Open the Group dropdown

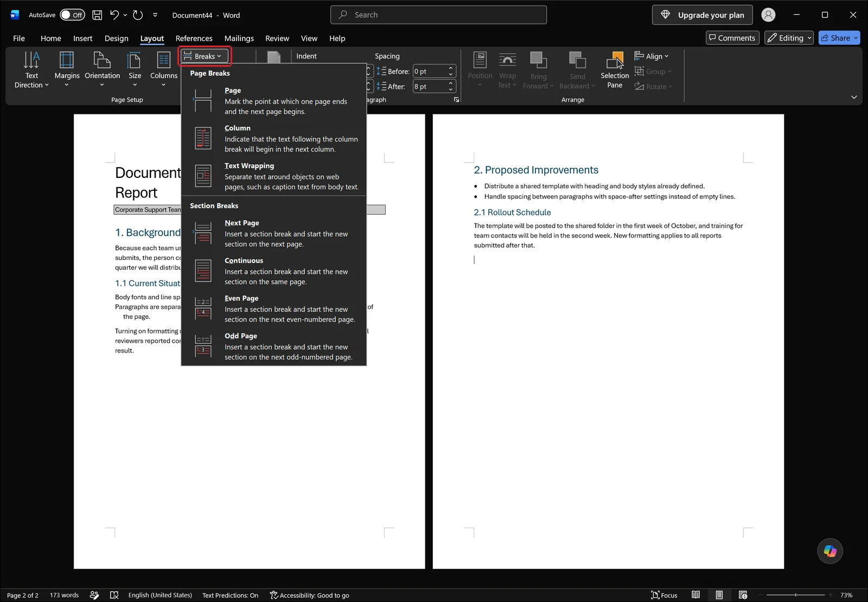coord(653,72)
